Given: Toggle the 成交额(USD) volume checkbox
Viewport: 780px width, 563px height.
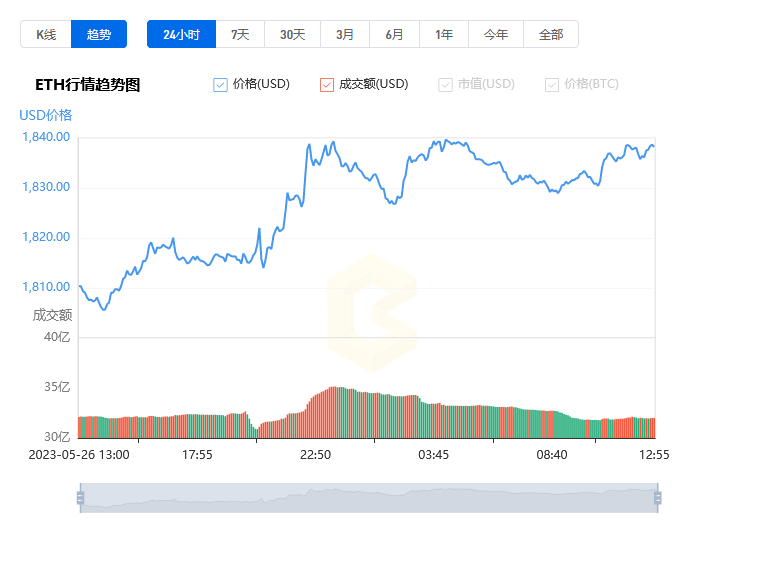Looking at the screenshot, I should coord(327,85).
